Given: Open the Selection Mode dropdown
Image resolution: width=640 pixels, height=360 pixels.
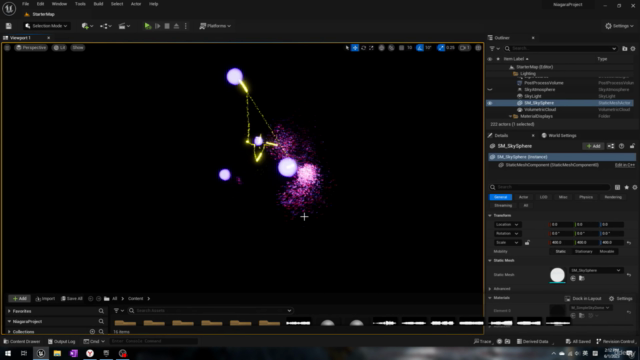Looking at the screenshot, I should (46, 26).
